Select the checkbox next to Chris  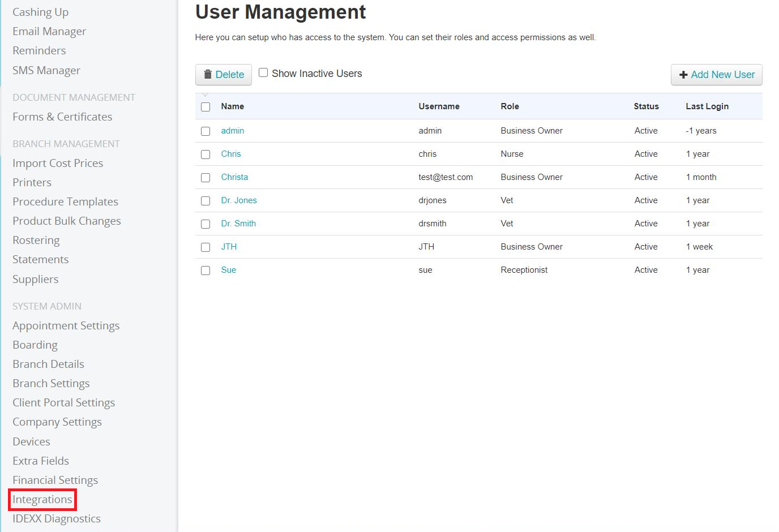pyautogui.click(x=206, y=154)
